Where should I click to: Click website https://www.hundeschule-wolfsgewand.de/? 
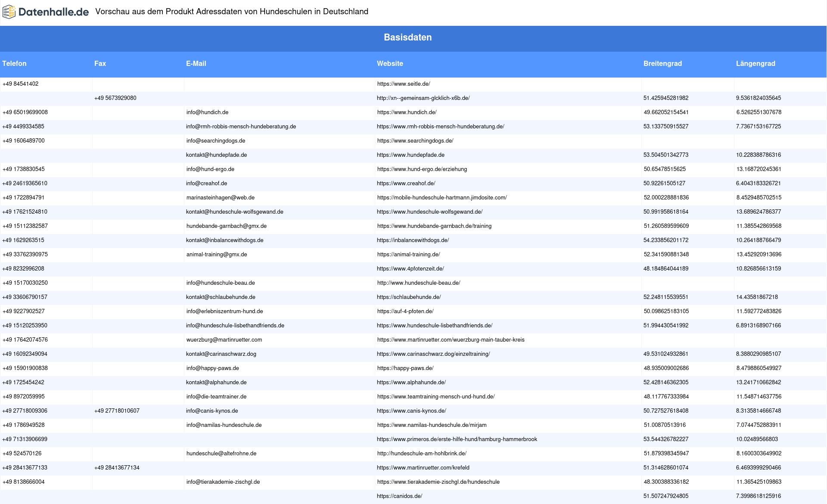click(429, 212)
